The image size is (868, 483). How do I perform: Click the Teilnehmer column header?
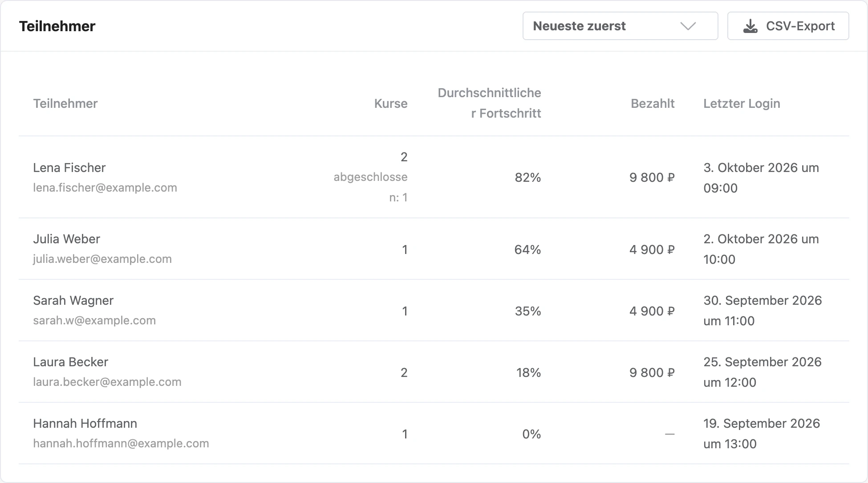(65, 103)
